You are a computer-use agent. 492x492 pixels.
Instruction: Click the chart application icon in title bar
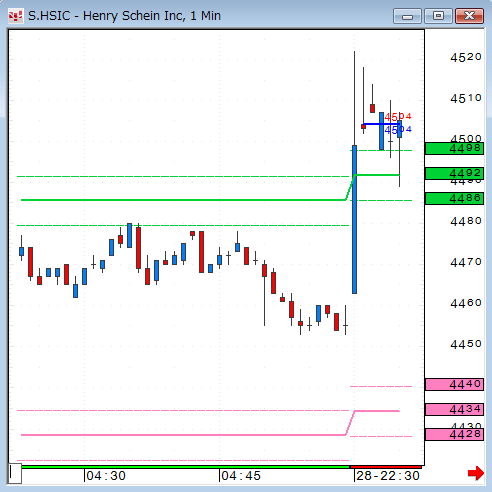click(15, 16)
